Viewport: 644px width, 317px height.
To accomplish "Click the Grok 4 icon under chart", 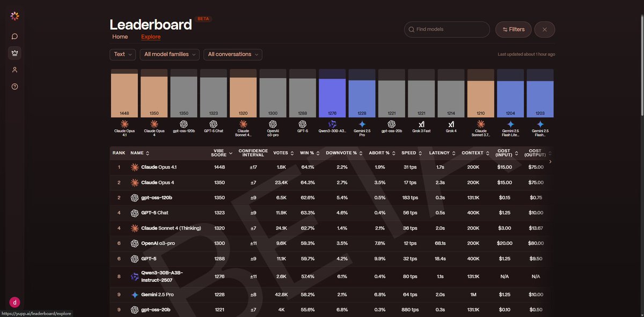I will [x=451, y=124].
